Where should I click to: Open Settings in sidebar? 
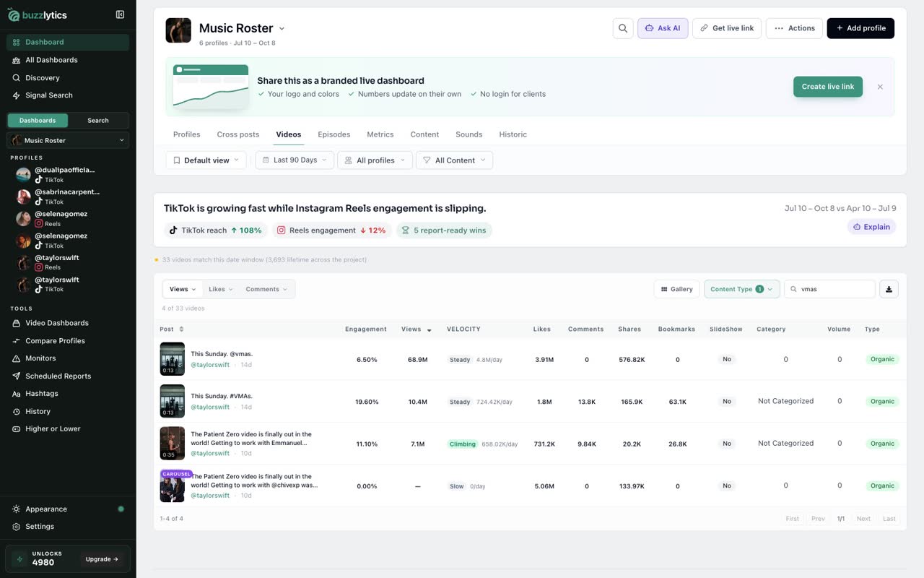click(x=68, y=527)
